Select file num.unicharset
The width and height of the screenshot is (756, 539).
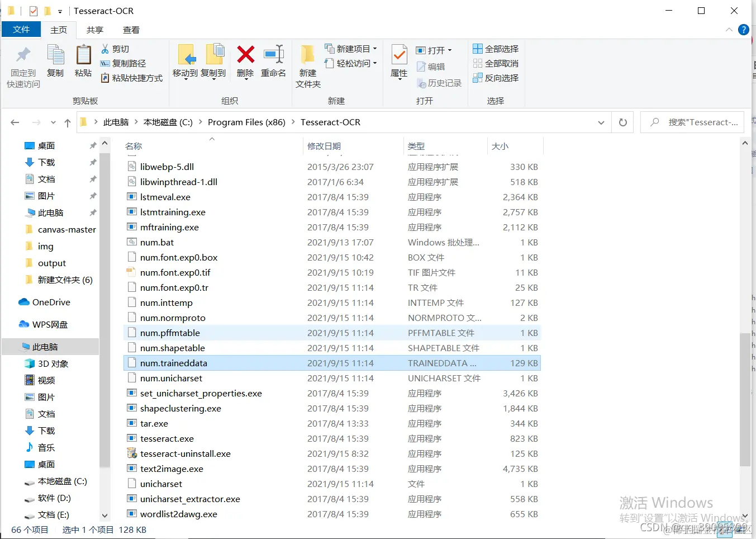332,379
